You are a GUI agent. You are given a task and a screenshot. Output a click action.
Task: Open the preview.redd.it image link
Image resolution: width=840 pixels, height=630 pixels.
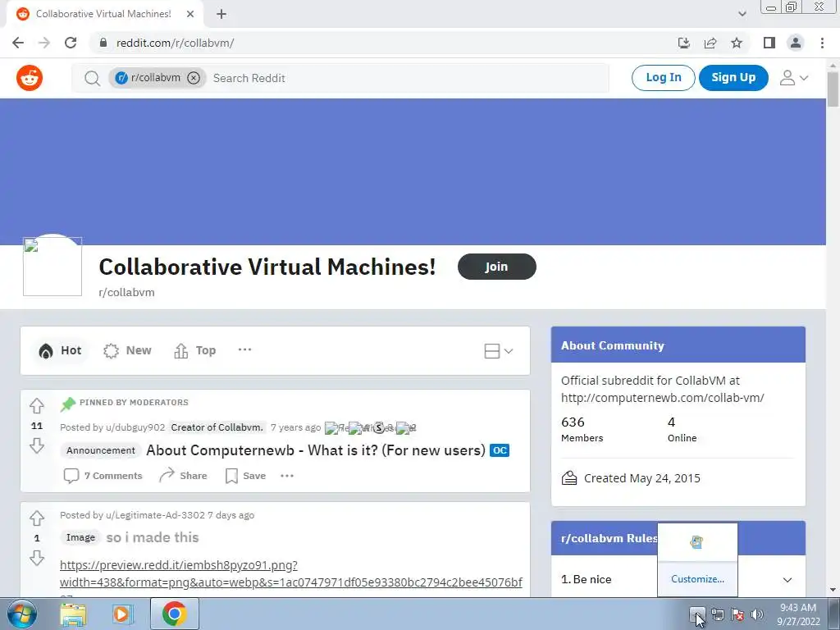click(291, 573)
